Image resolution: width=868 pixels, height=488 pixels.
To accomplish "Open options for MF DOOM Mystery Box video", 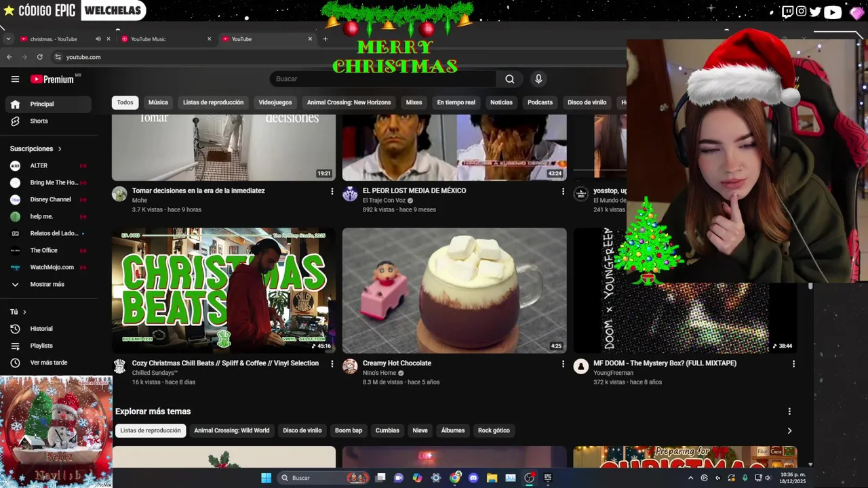I will point(793,364).
